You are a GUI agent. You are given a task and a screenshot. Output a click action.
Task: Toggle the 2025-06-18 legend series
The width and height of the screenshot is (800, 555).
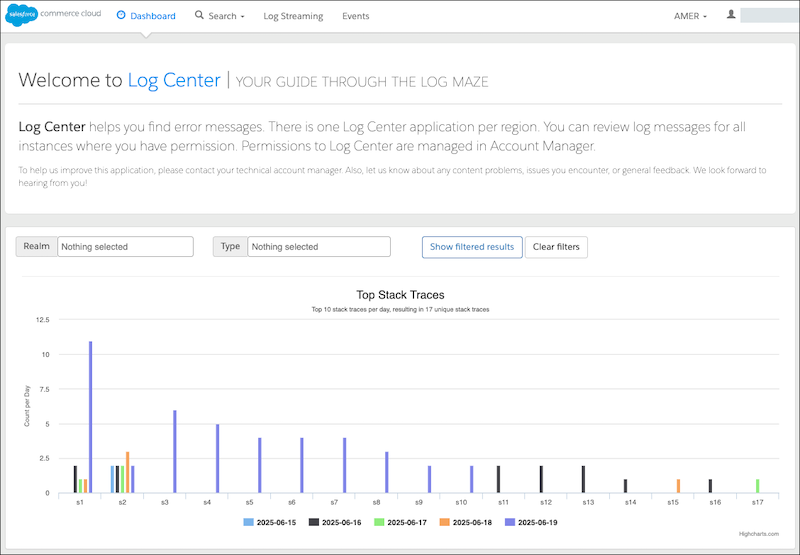[x=466, y=522]
